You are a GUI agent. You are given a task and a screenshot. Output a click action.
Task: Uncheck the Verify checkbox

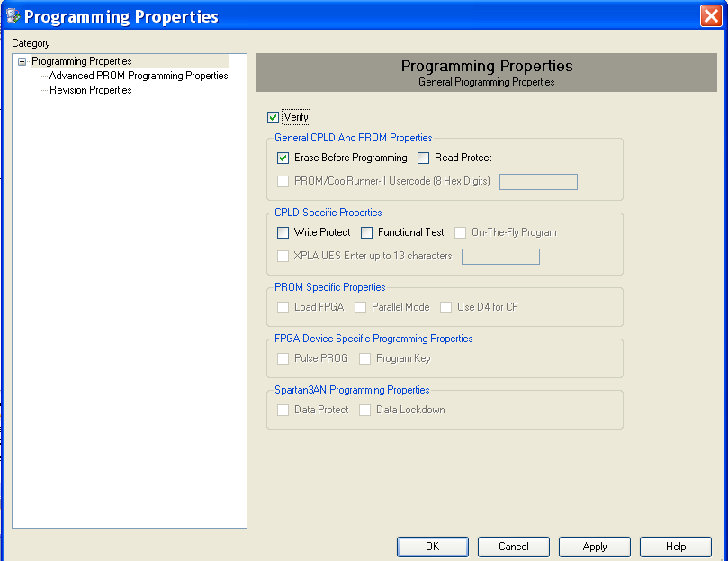[273, 118]
